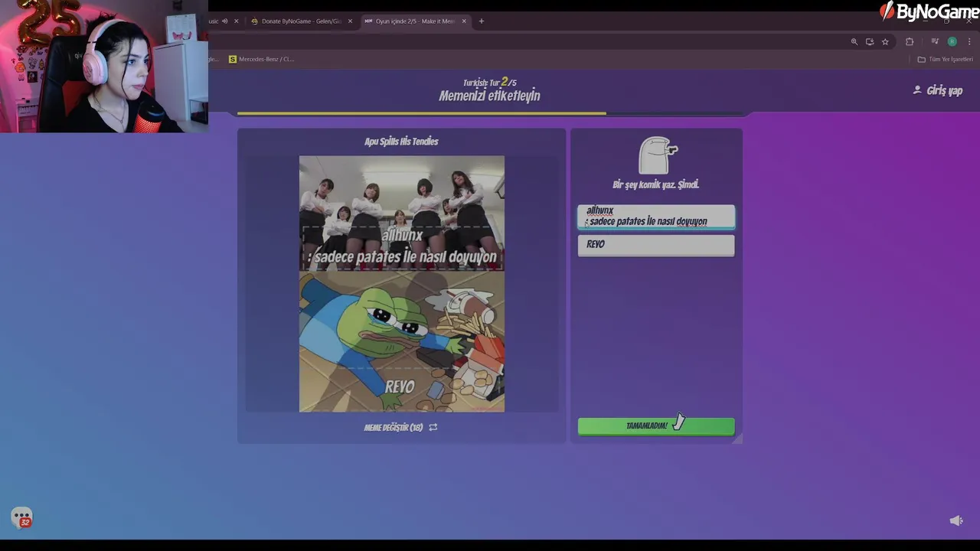The image size is (980, 551).
Task: Click the zoom magnifier icon in address bar
Action: pyautogui.click(x=854, y=41)
